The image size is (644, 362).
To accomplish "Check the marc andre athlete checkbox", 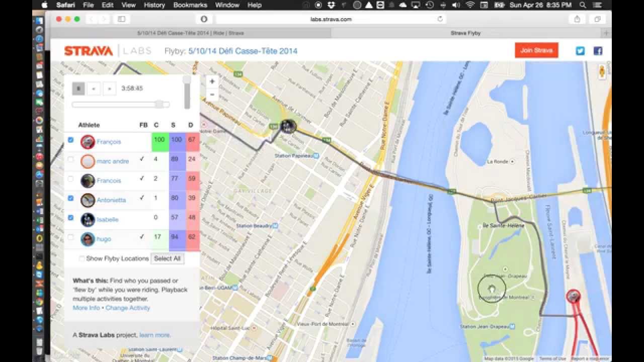I will click(x=70, y=160).
